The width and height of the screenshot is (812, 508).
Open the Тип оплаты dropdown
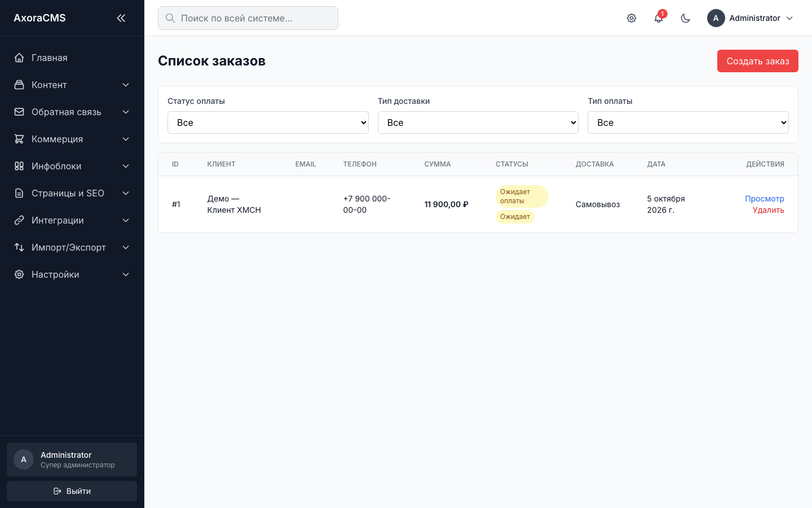[x=688, y=122]
